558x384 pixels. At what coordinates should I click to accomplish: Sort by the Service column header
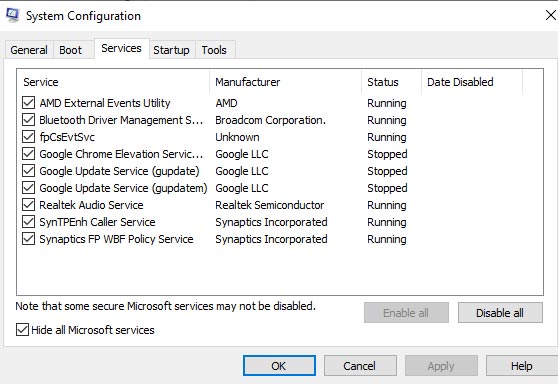[x=113, y=82]
